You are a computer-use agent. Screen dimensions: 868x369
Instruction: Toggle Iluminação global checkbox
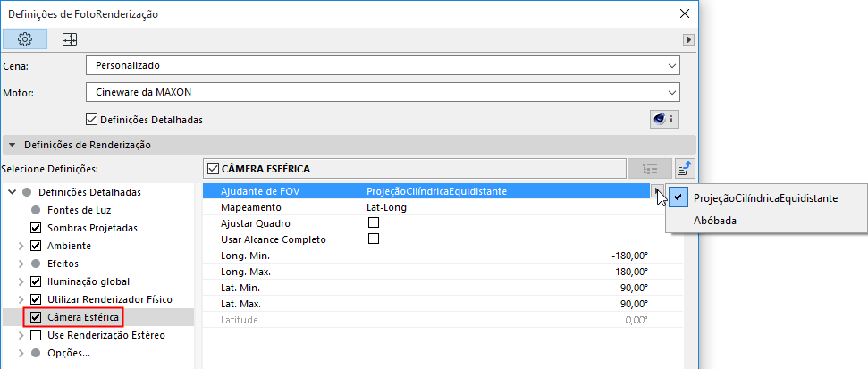click(36, 281)
